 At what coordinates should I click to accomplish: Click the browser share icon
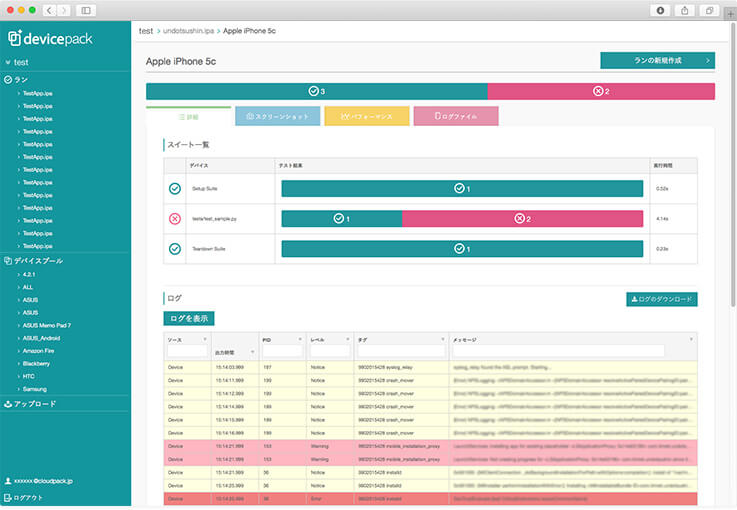coord(685,10)
